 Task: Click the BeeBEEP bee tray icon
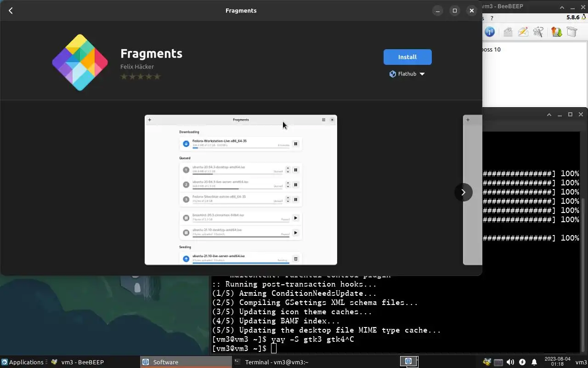tap(487, 362)
